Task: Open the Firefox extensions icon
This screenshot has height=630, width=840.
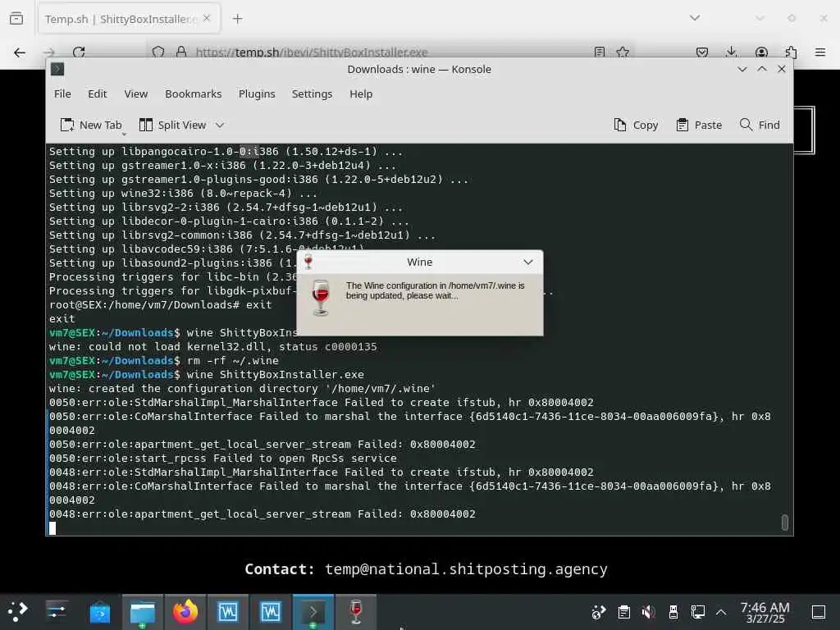Action: [x=791, y=52]
